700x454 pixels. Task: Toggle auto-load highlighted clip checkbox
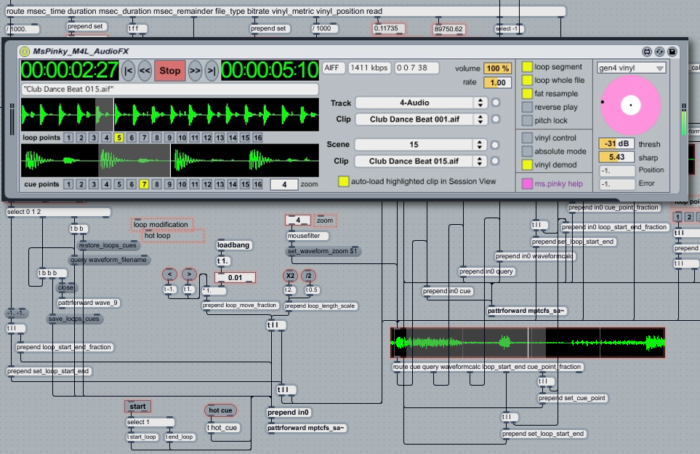343,182
